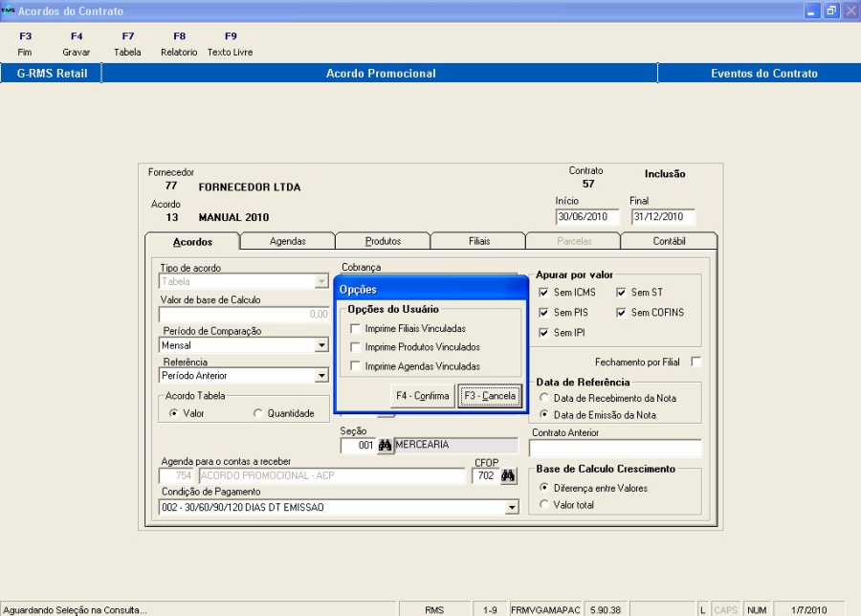
Task: Expand the Condição de Pagamento dropdown
Action: point(511,508)
